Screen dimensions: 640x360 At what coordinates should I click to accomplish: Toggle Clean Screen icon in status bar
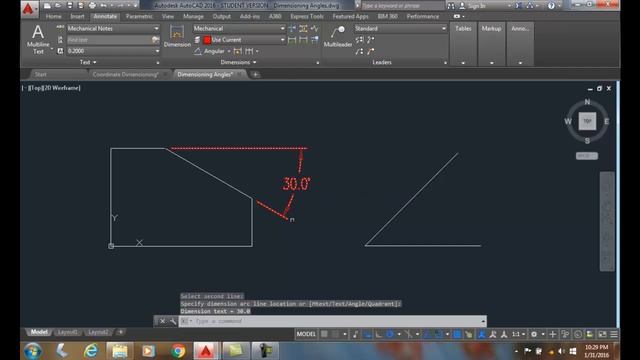pos(602,334)
